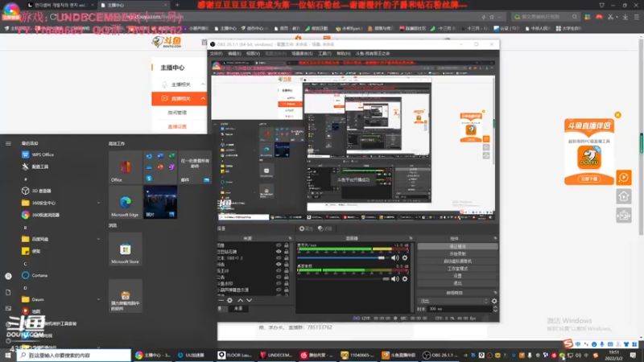The width and height of the screenshot is (644, 362).
Task: Expand 360安全中心 folder in Start menu
Action: (x=98, y=203)
